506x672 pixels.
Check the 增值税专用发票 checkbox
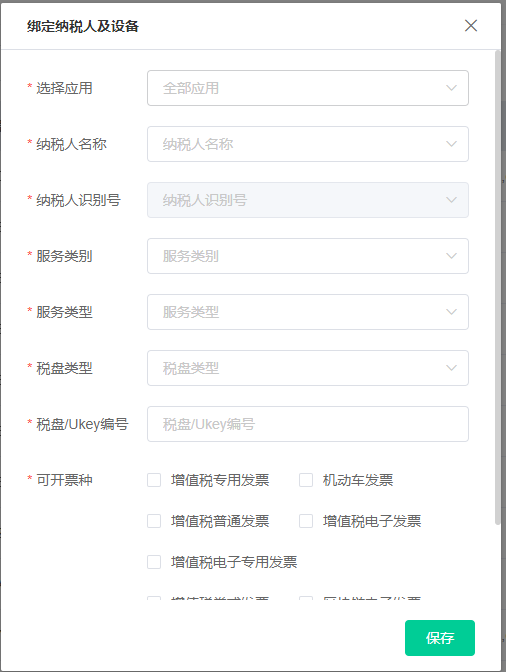[x=154, y=480]
